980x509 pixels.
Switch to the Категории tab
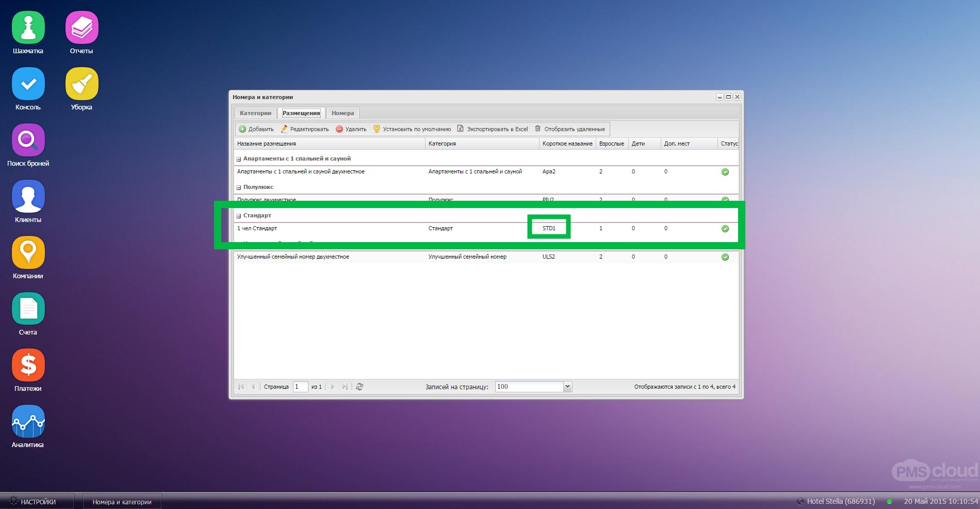click(x=255, y=113)
